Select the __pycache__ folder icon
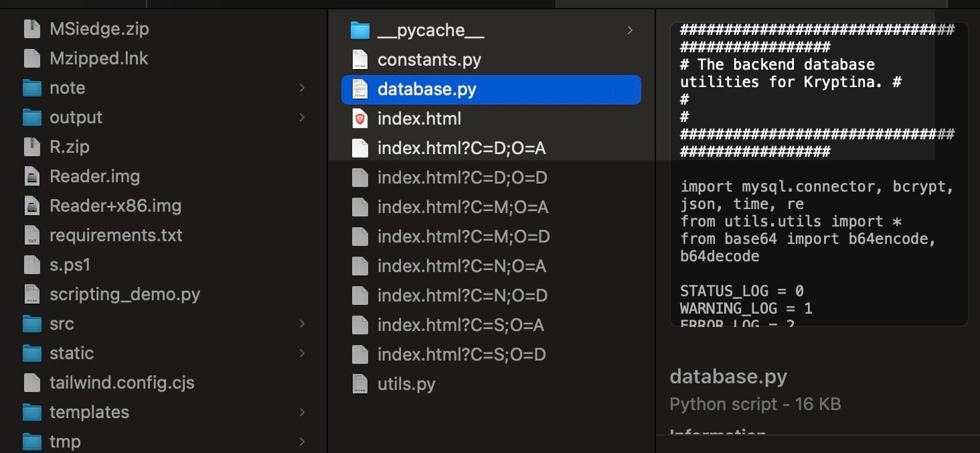This screenshot has height=453, width=980. coord(360,30)
